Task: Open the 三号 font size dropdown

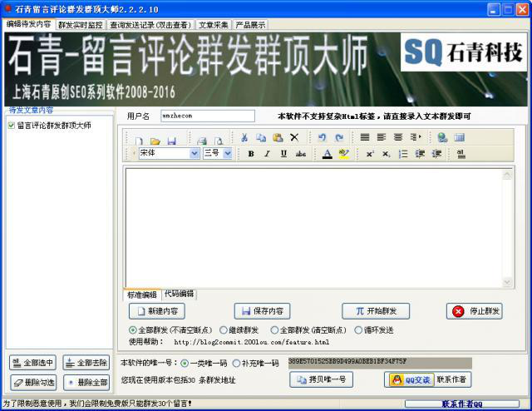Action: (228, 154)
